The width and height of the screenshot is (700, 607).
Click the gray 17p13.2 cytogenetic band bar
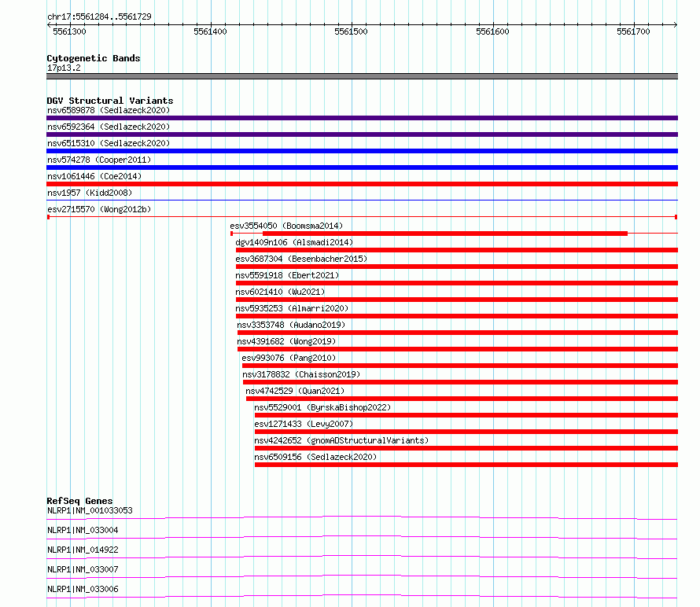tap(362, 76)
